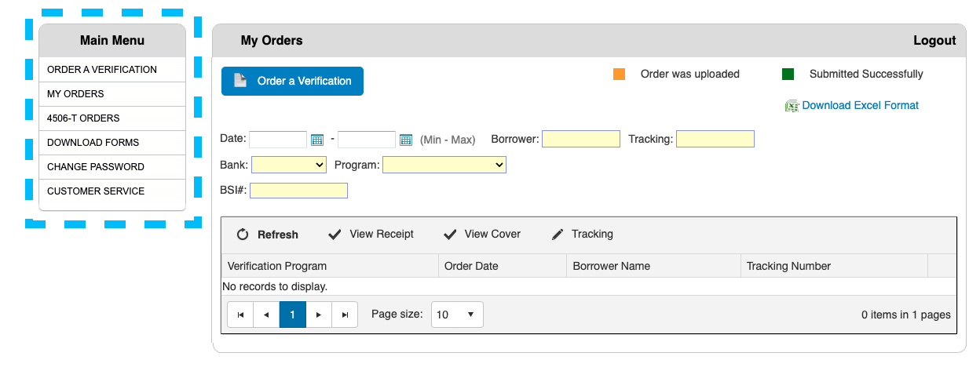Image resolution: width=980 pixels, height=371 pixels.
Task: Open the Bank dropdown
Action: (x=289, y=165)
